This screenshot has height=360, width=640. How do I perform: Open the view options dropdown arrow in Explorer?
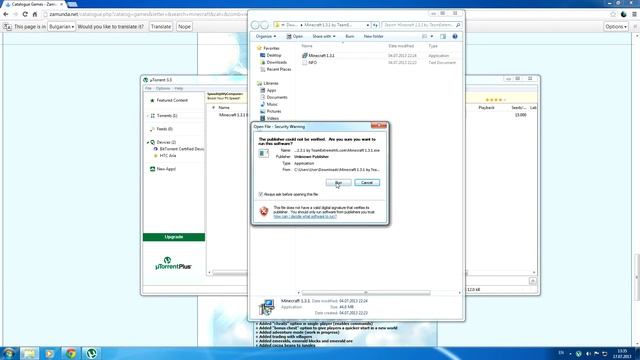point(432,36)
